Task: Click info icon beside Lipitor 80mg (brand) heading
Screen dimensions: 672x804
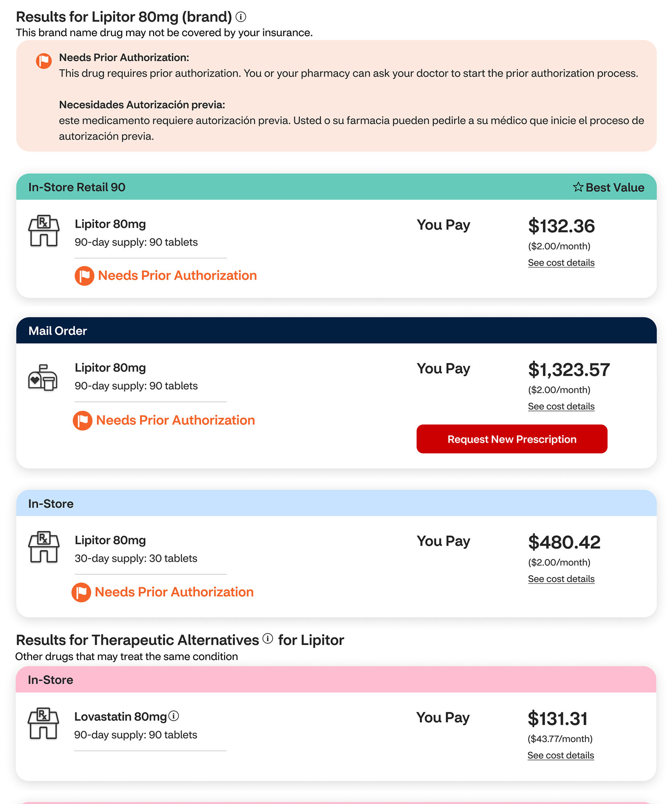Action: [241, 17]
